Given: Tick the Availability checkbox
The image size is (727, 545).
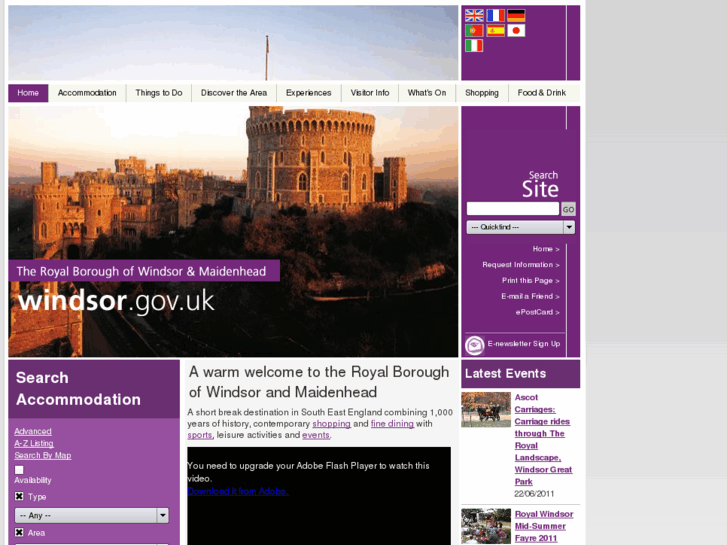Looking at the screenshot, I should [x=19, y=470].
